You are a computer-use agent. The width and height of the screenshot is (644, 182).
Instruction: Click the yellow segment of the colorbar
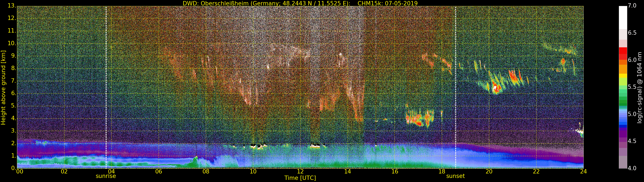(623, 76)
